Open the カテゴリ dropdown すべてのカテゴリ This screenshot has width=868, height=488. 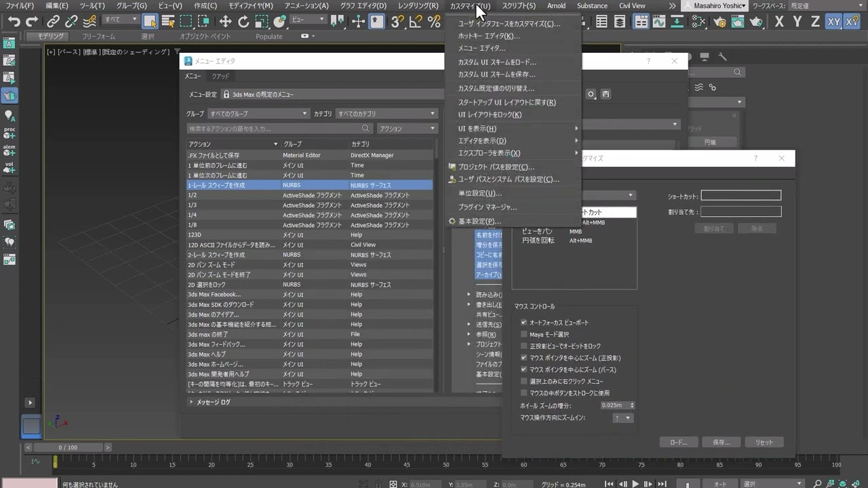(387, 114)
